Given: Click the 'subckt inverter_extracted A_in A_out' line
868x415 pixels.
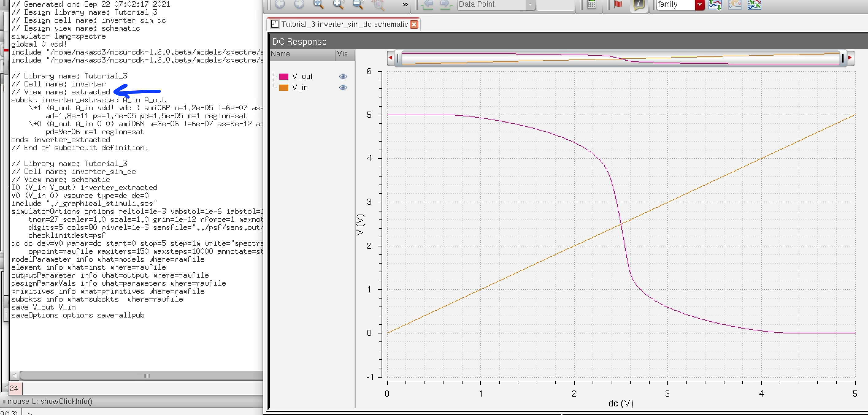Looking at the screenshot, I should pyautogui.click(x=88, y=100).
